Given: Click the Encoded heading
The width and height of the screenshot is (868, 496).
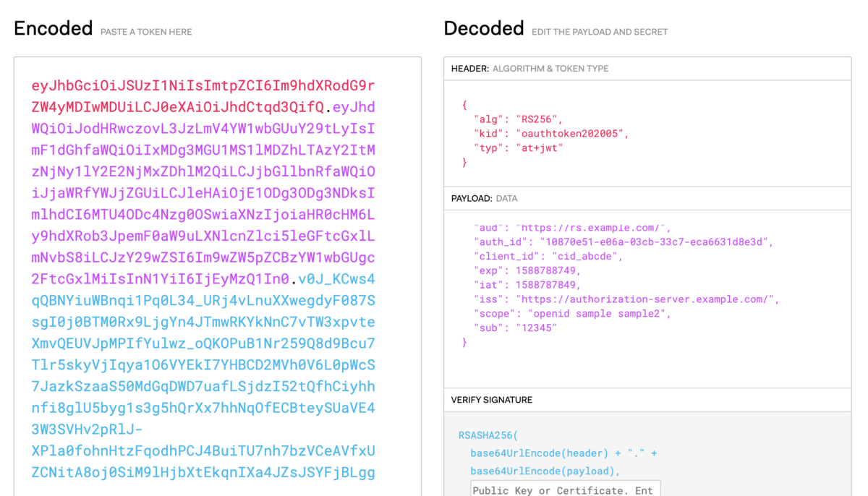Looking at the screenshot, I should [54, 29].
